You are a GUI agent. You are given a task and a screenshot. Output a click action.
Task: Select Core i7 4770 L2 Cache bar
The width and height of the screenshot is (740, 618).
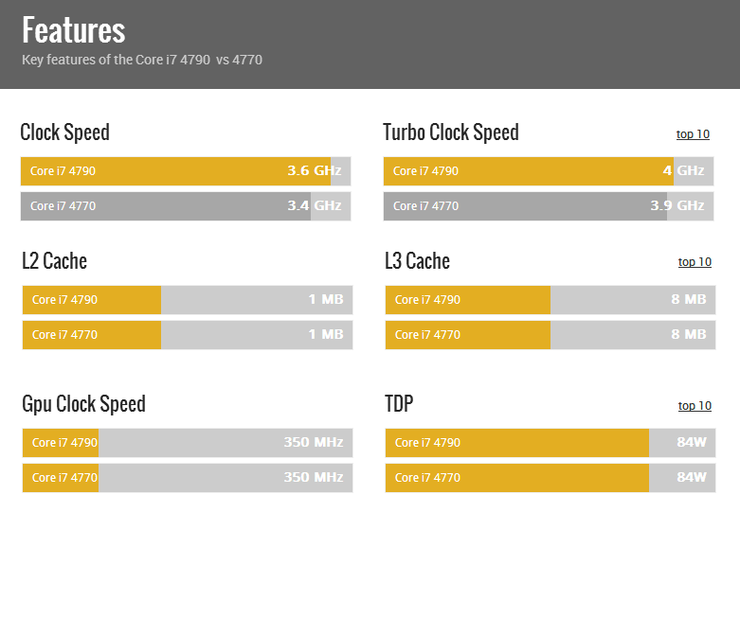coord(187,335)
